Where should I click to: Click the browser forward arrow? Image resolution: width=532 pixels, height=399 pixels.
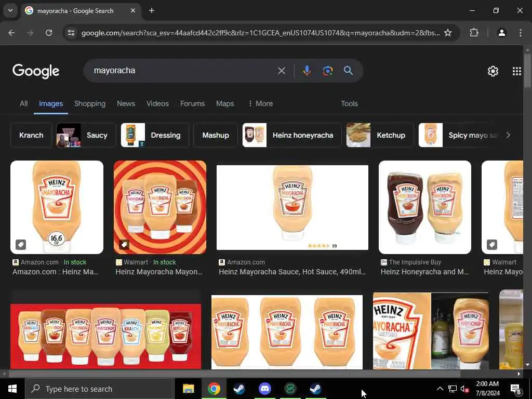[30, 33]
